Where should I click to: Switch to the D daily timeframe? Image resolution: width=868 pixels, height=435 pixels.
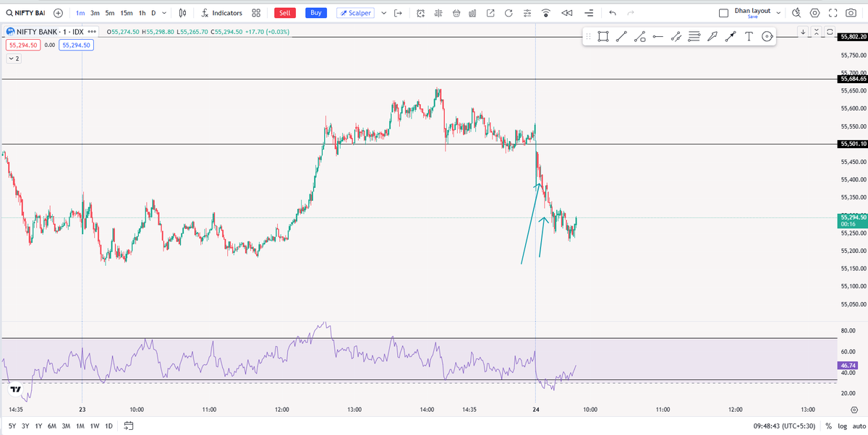click(153, 13)
